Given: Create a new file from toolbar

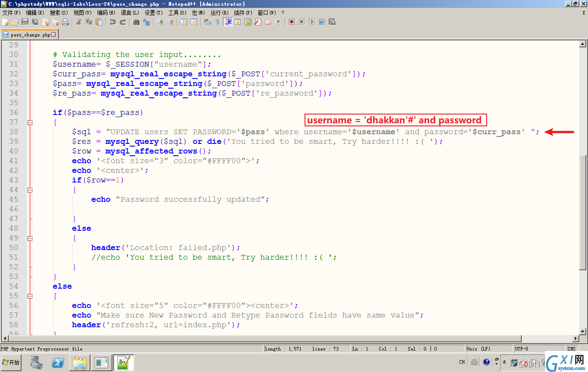Looking at the screenshot, I should pos(5,22).
